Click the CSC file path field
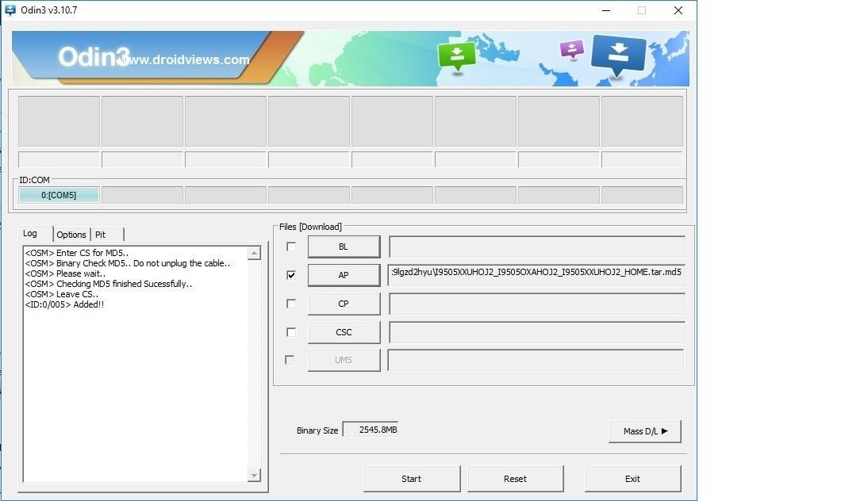This screenshot has width=868, height=501. tap(537, 332)
